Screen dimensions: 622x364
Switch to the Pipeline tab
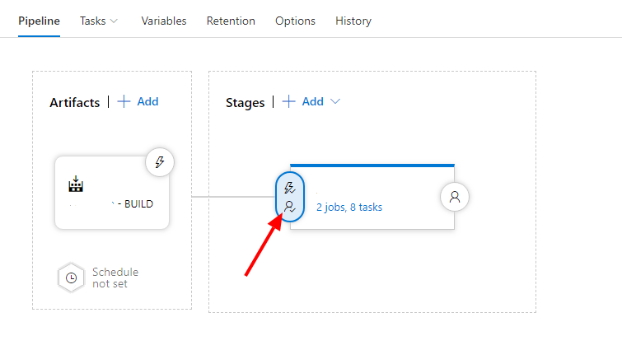(39, 21)
